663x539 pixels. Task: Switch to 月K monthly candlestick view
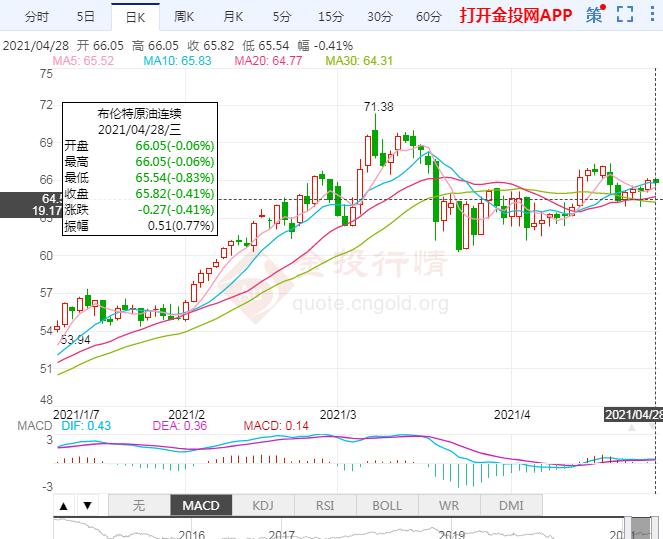click(233, 16)
